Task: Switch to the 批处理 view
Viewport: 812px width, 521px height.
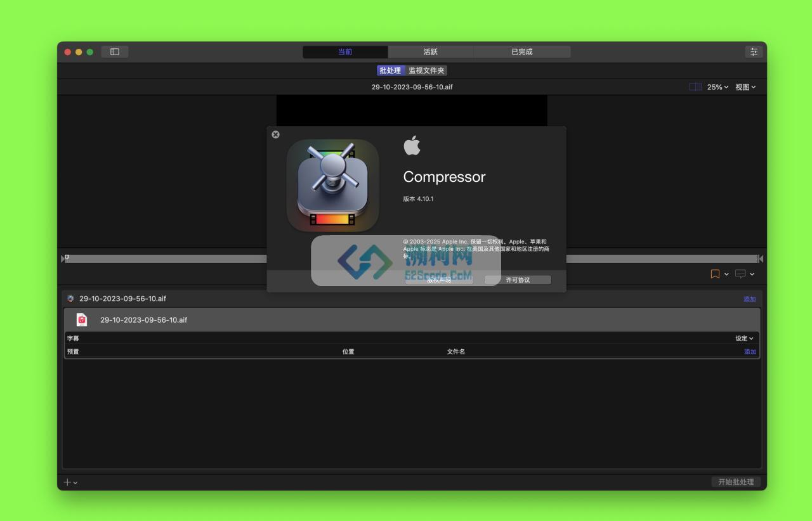Action: click(390, 70)
